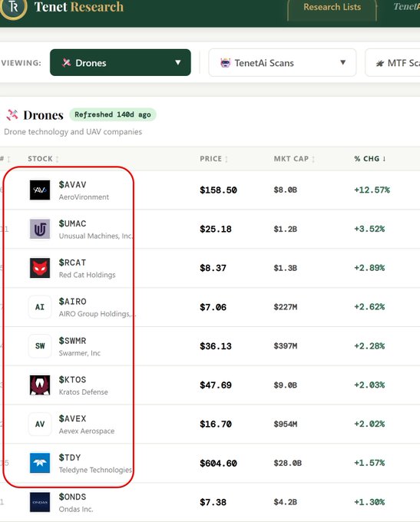This screenshot has height=522, width=420.
Task: Click the SW placeholder logo for Swarmer
Action: 40,346
